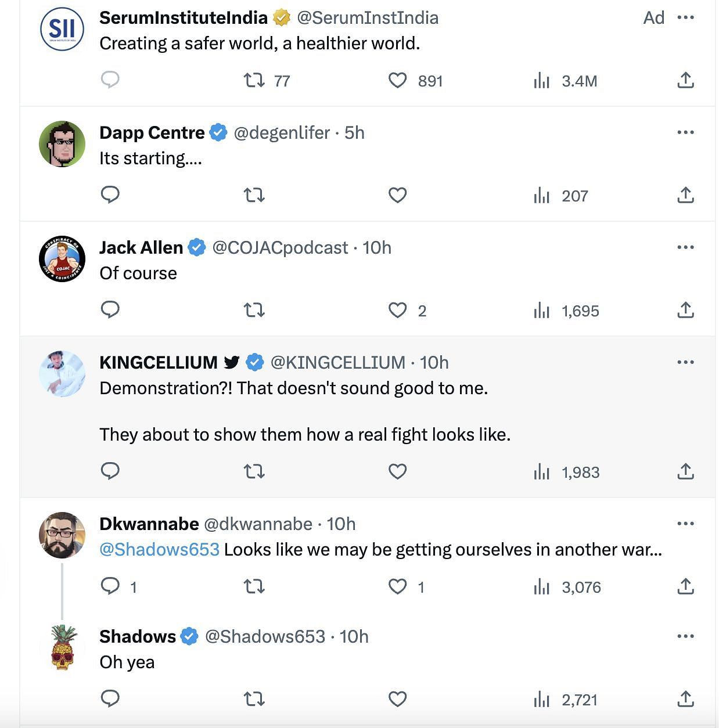
Task: Reply to Dapp Centre's tweet
Action: [110, 194]
